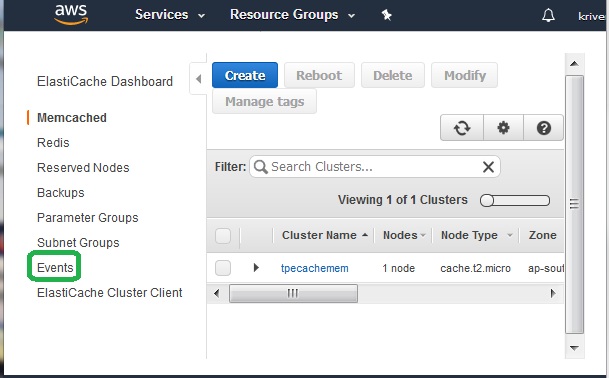
Task: Click the '1 node' cell
Action: coord(398,268)
